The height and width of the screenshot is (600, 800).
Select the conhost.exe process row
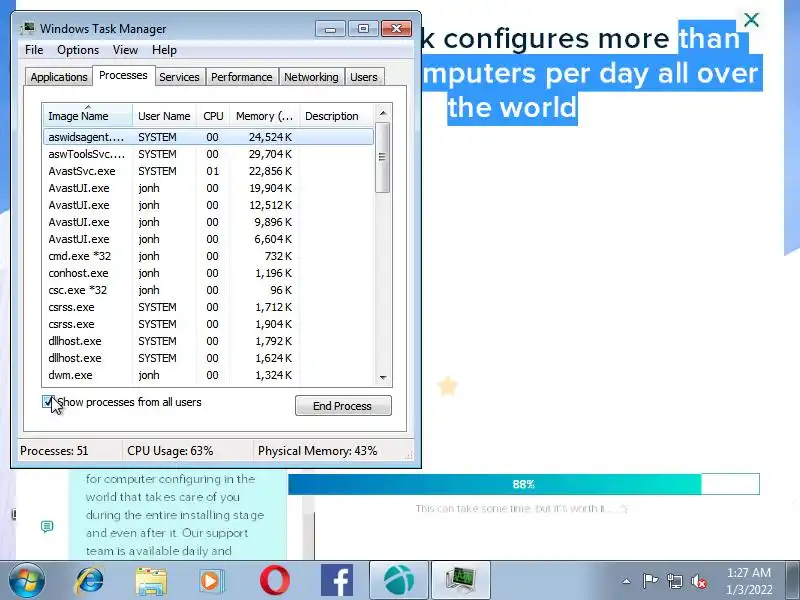tap(208, 273)
